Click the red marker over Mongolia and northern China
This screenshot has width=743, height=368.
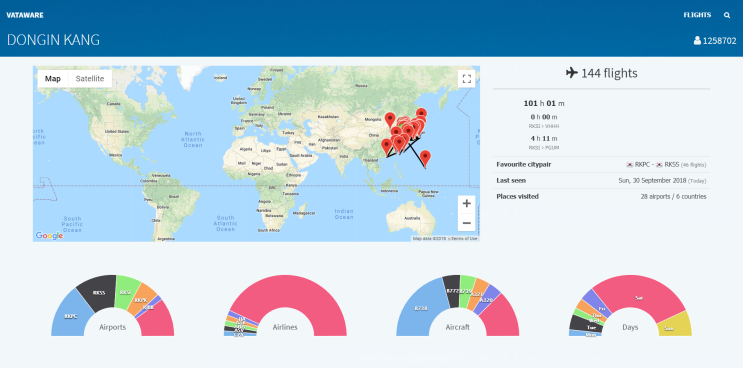click(x=390, y=120)
